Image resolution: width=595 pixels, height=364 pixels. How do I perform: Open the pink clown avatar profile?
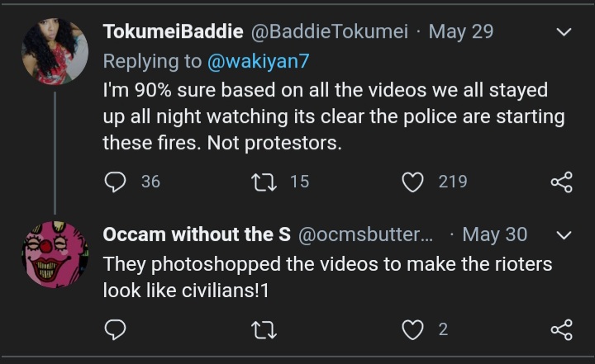[55, 255]
